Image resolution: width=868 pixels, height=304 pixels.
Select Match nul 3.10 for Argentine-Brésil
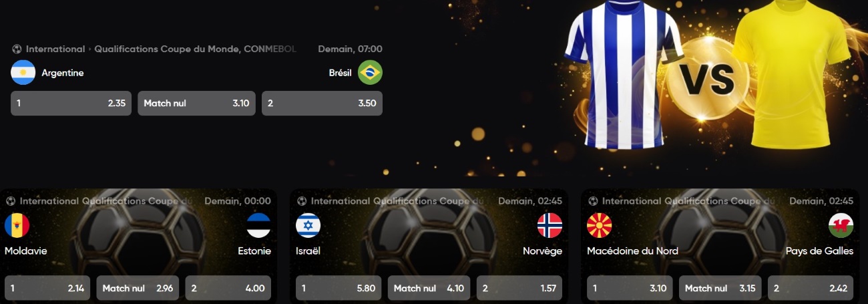(196, 104)
